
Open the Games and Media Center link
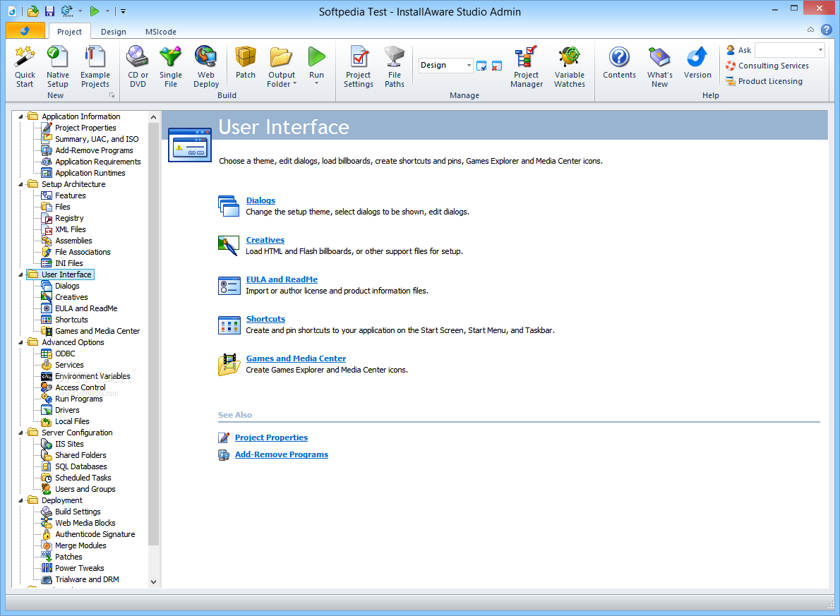coord(296,358)
